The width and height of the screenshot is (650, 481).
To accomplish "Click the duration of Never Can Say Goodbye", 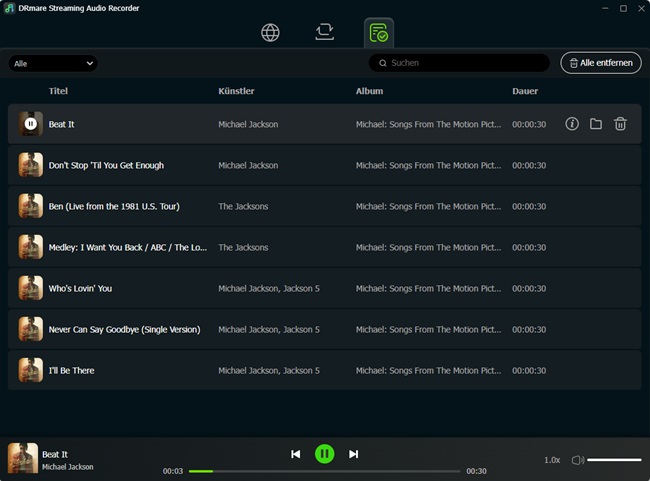I will (x=529, y=329).
